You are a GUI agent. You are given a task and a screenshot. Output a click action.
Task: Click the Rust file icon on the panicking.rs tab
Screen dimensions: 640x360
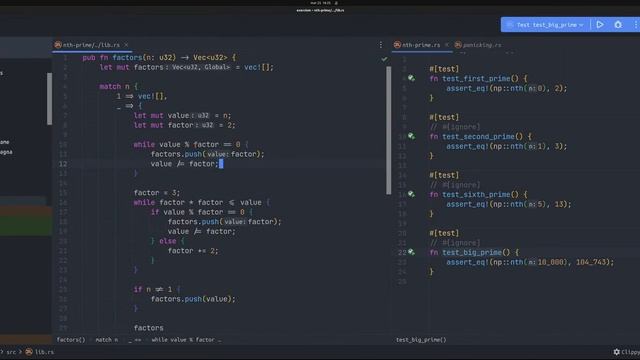click(x=458, y=45)
